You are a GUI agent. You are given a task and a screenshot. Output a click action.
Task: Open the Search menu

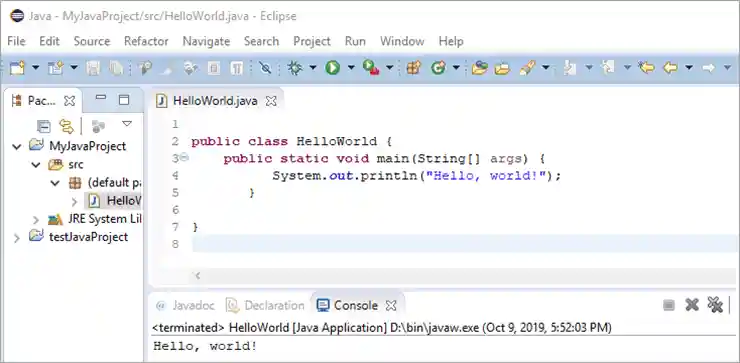pos(261,42)
